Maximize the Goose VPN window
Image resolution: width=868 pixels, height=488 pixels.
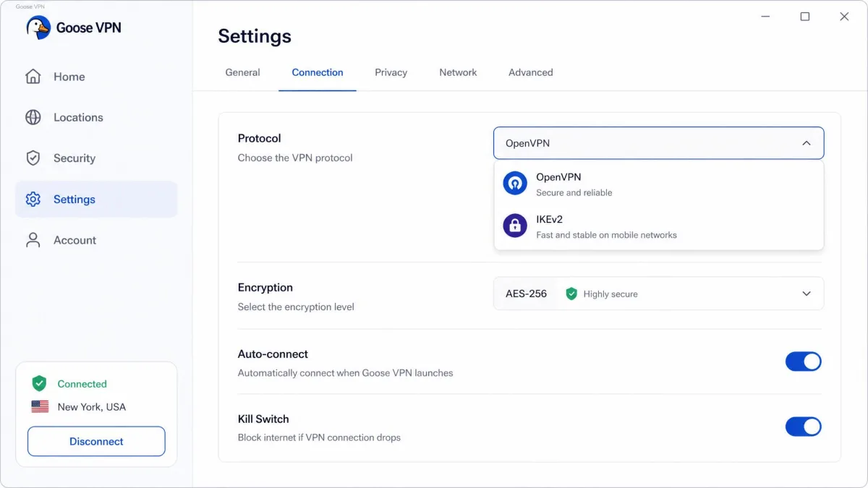[805, 17]
